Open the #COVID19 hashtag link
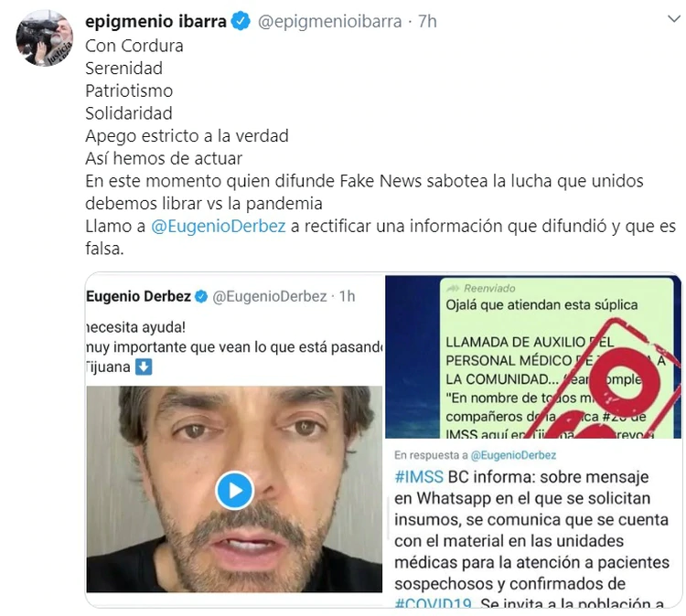 coord(433,603)
